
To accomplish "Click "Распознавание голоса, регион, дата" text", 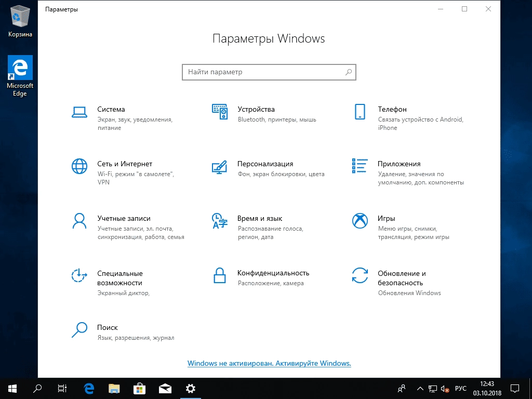I will coord(270,233).
